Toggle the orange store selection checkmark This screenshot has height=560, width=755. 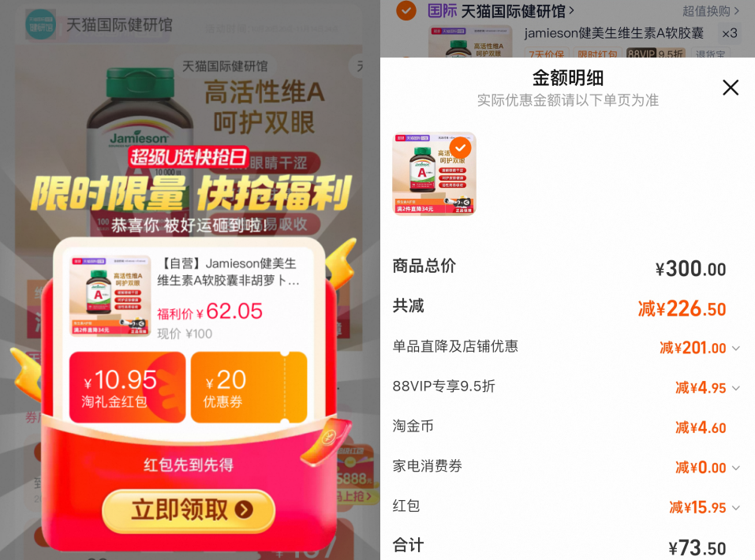(x=406, y=10)
